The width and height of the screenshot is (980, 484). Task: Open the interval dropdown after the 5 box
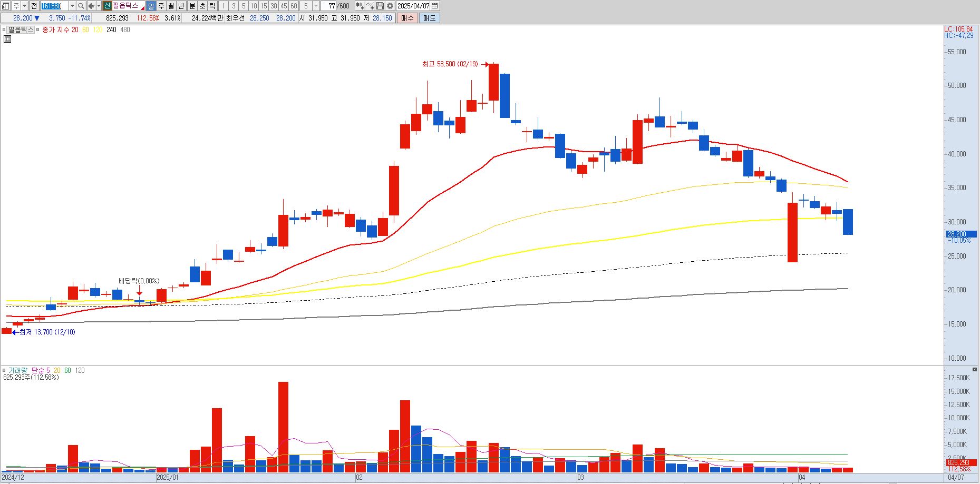(x=316, y=6)
